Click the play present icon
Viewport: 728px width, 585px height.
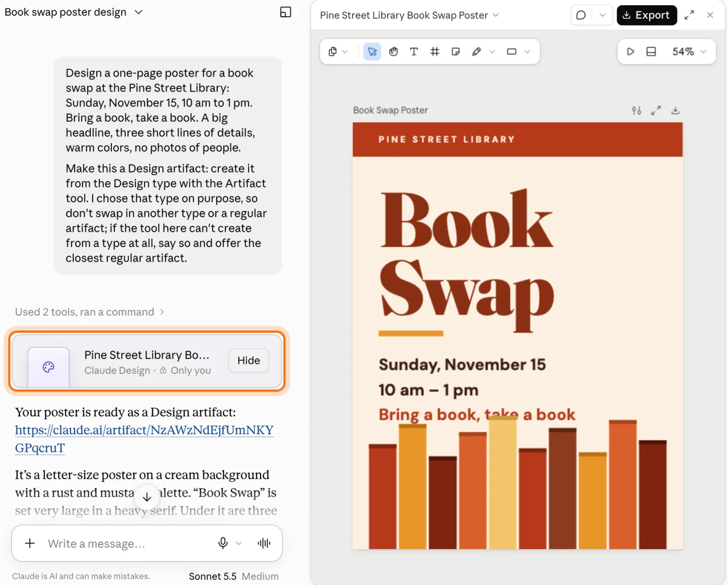630,51
